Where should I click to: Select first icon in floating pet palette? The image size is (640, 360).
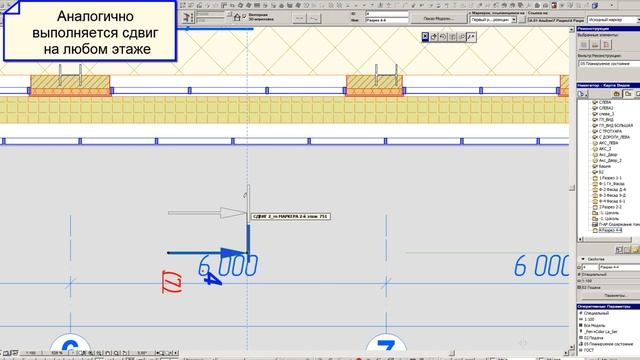pos(425,37)
